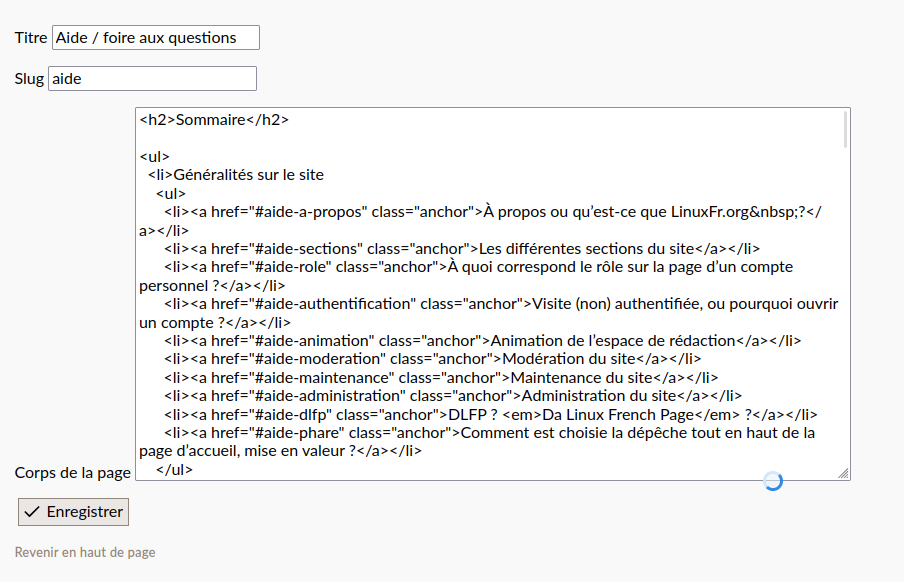
Task: Grab the textarea resize handle corner
Action: (843, 473)
